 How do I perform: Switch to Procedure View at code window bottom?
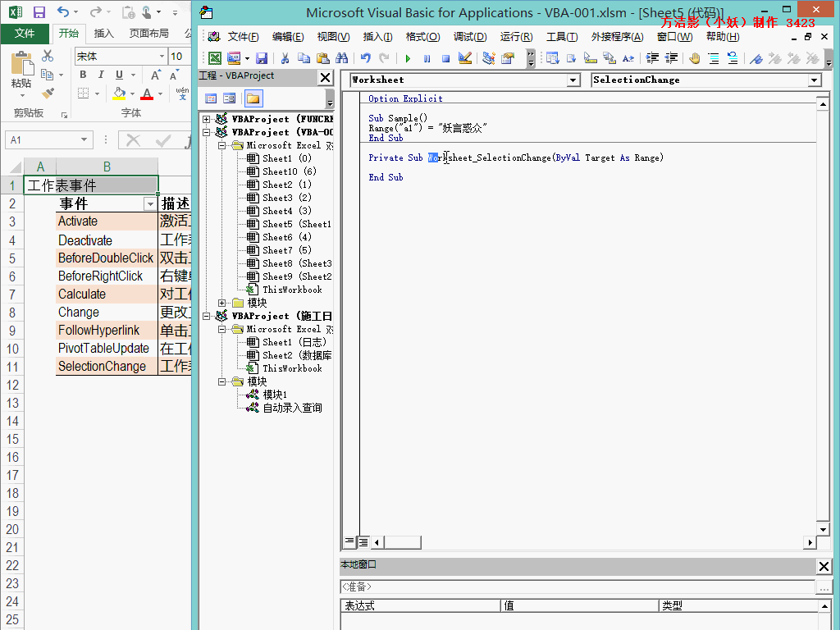click(349, 541)
